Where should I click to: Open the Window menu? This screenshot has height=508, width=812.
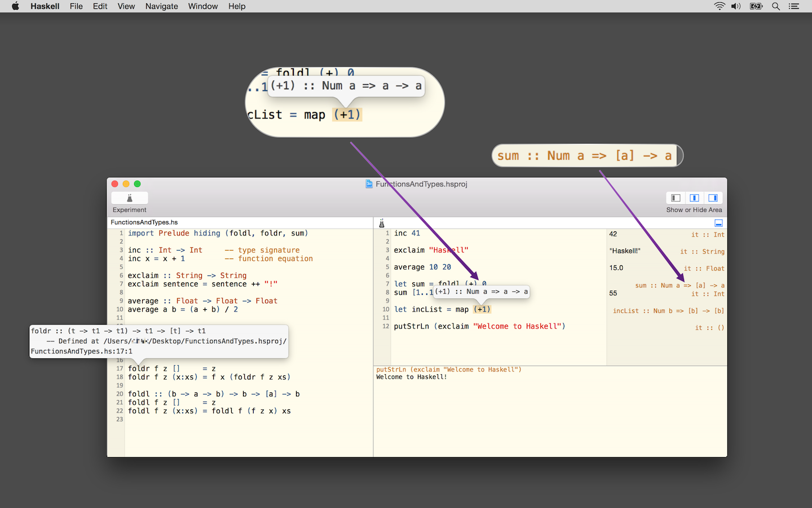tap(203, 6)
